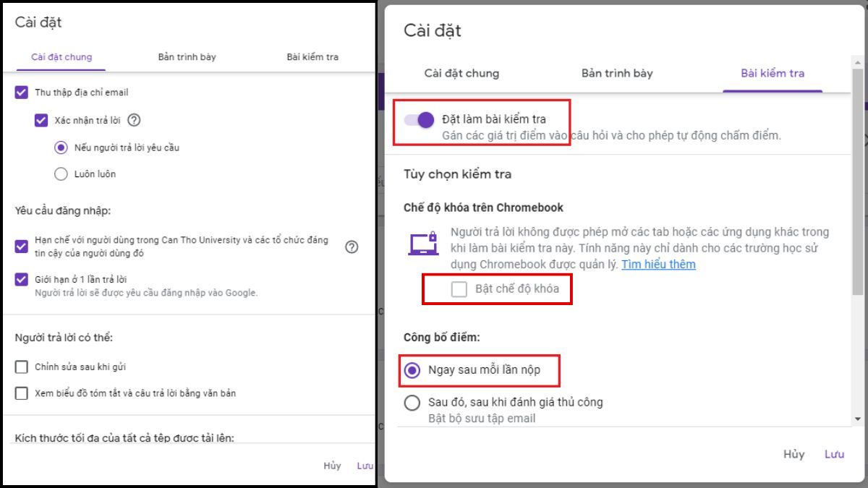Open help icon next to Xác nhận trả lời
The image size is (868, 488).
[x=134, y=120]
